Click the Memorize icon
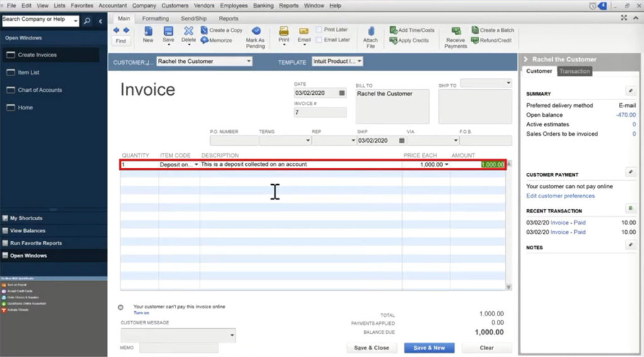 point(204,40)
